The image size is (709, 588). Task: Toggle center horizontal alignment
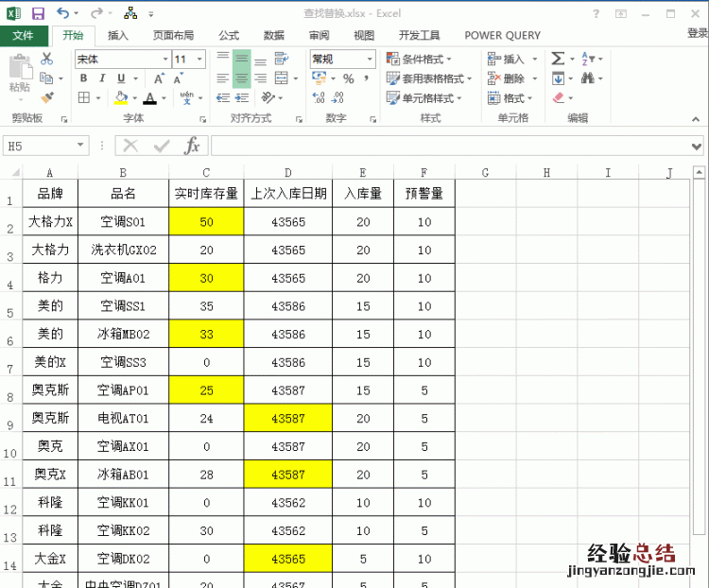point(241,78)
